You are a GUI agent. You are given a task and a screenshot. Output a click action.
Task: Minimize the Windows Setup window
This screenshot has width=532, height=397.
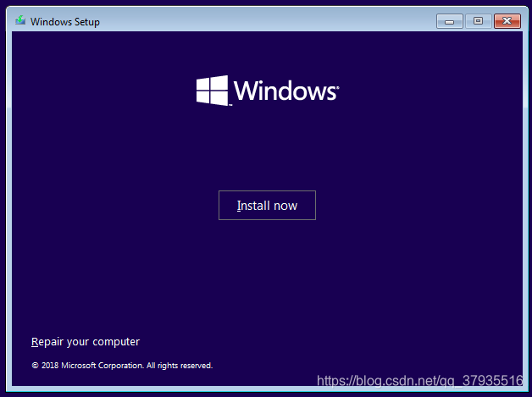pyautogui.click(x=449, y=21)
